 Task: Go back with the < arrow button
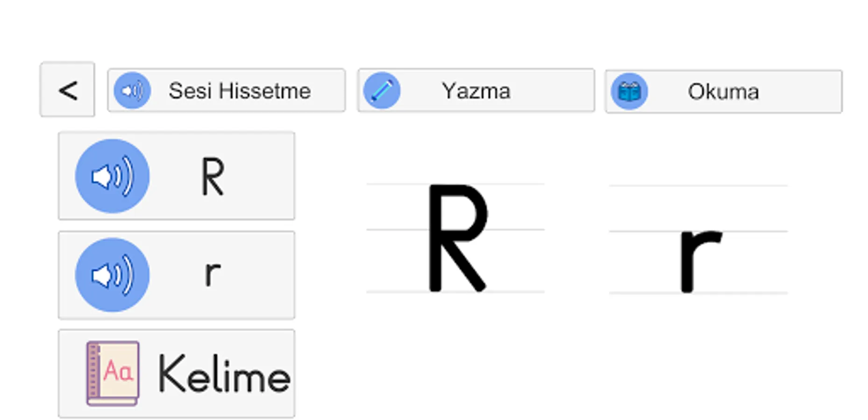coord(68,90)
